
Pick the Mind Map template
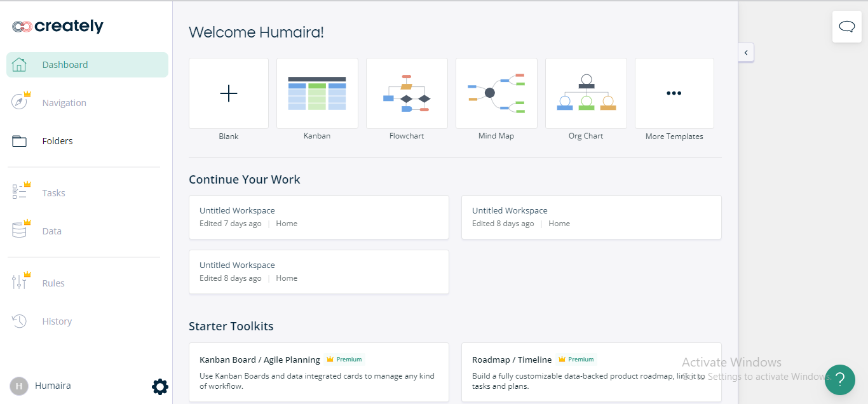(496, 93)
